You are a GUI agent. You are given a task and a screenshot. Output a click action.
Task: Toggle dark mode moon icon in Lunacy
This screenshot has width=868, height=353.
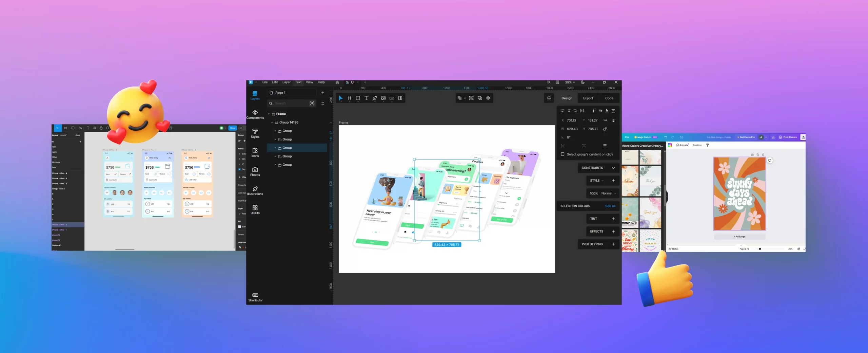pos(583,82)
